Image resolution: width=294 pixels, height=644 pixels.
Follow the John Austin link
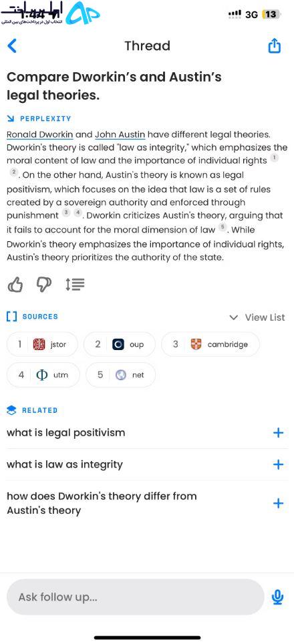click(120, 135)
